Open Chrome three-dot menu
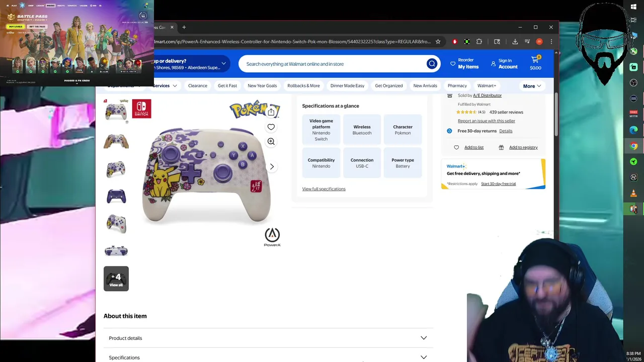Screen dimensions: 644x362 (x=551, y=42)
